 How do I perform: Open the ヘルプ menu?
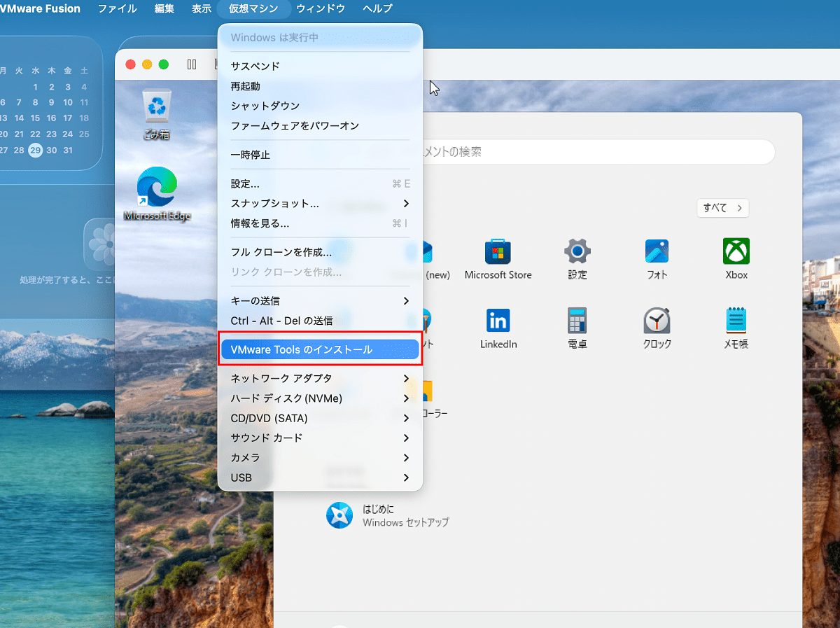pyautogui.click(x=377, y=8)
